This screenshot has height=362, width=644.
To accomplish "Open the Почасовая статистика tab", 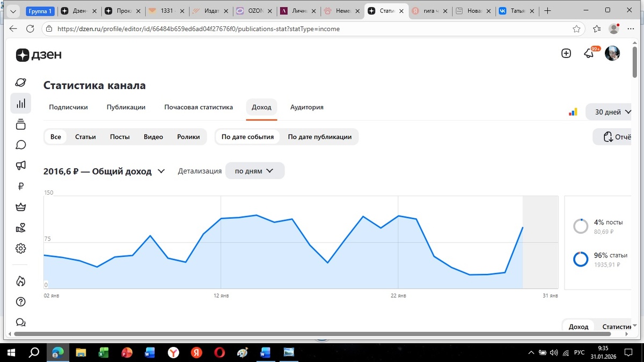I will (x=199, y=107).
